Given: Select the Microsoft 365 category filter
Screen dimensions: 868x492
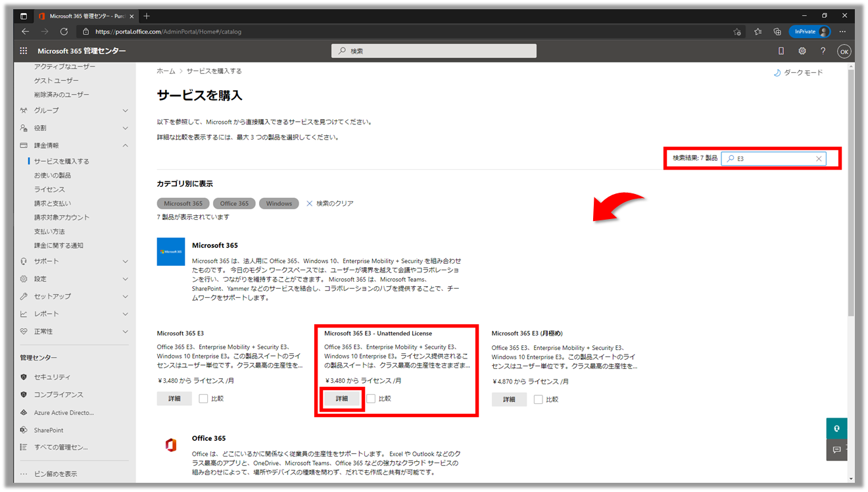Looking at the screenshot, I should pos(183,204).
